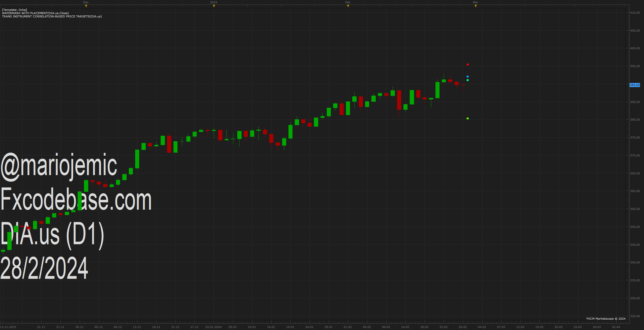Click the highlighted 389,60 current price tag
This screenshot has width=644, height=330.
tap(635, 85)
